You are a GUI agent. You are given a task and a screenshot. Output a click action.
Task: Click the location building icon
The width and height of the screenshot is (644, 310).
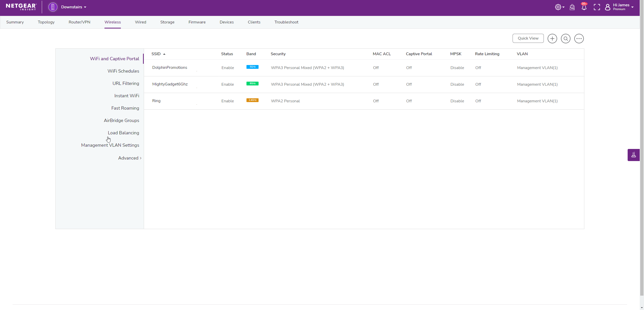tap(53, 7)
